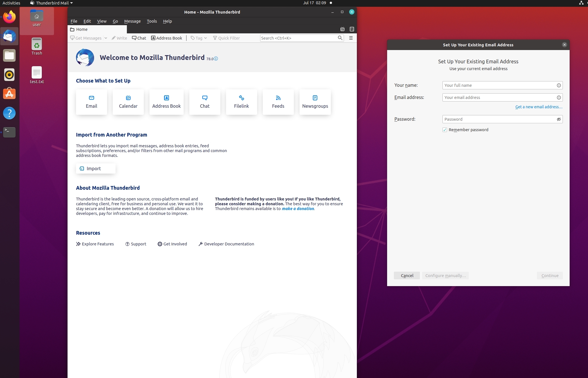Expand the Get Messages dropdown arrow
The width and height of the screenshot is (588, 378).
click(x=106, y=38)
